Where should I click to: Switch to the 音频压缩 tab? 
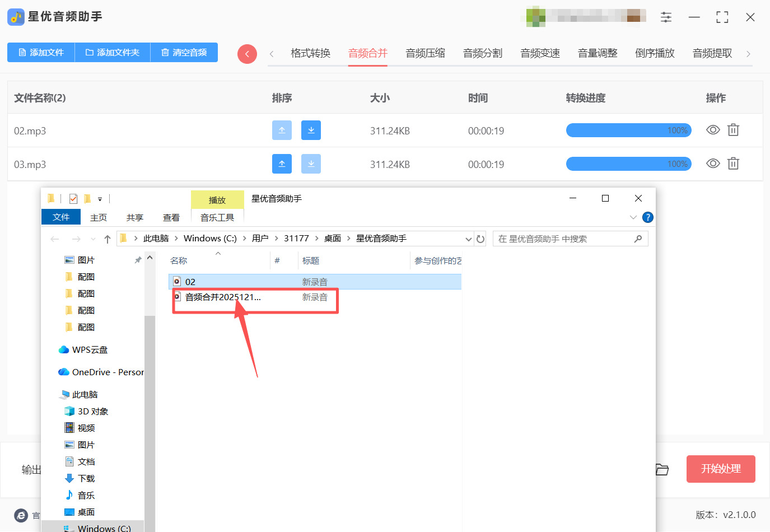coord(426,53)
